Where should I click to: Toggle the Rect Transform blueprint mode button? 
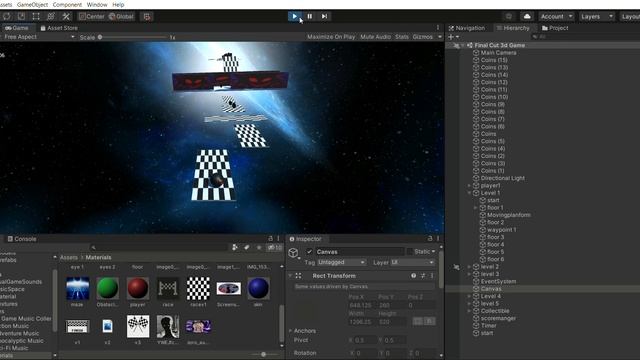coord(418,321)
